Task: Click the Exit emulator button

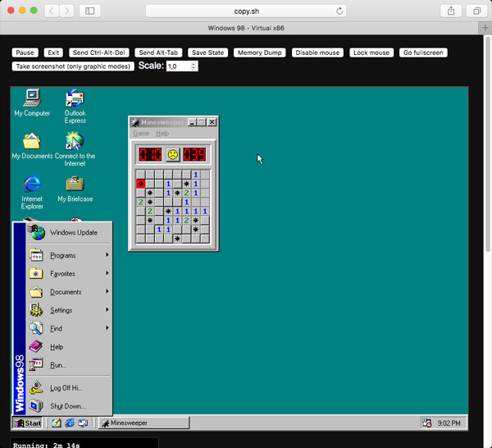Action: click(x=53, y=53)
